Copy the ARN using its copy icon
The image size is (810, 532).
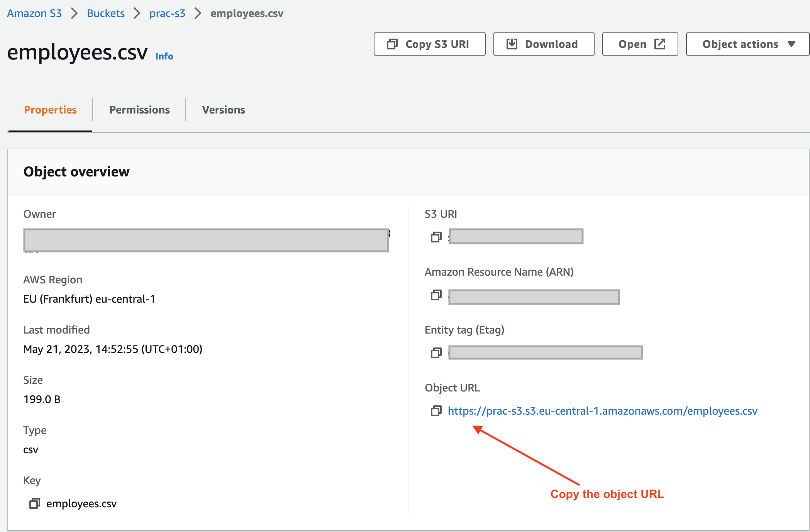point(436,295)
